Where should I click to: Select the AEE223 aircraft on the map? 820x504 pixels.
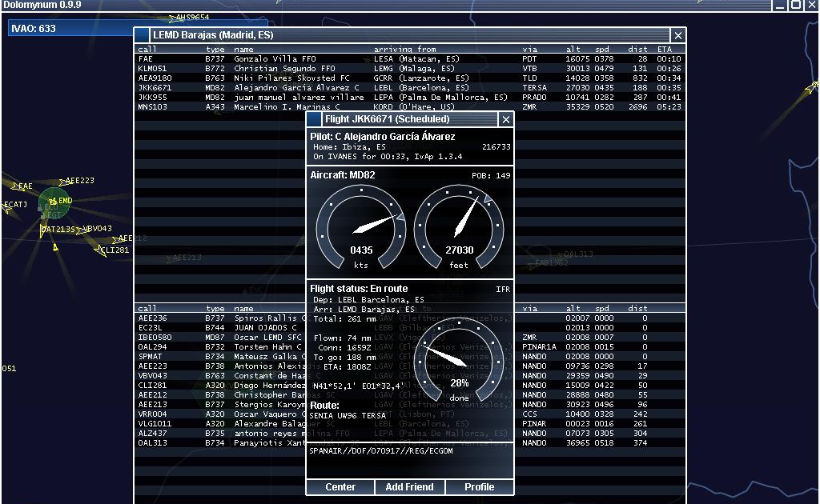(x=76, y=181)
